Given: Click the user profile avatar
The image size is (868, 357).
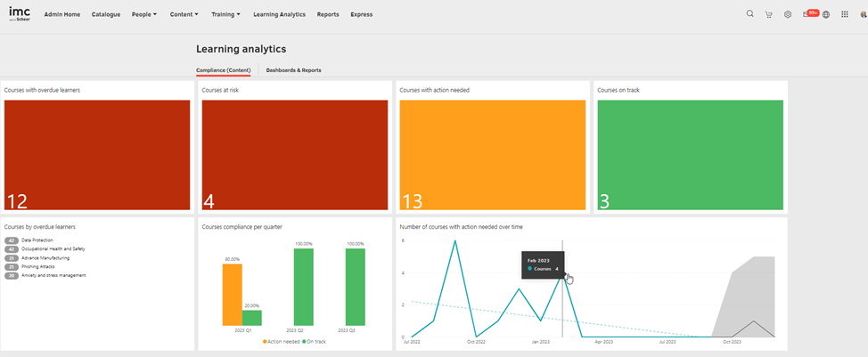Looking at the screenshot, I should (x=862, y=14).
